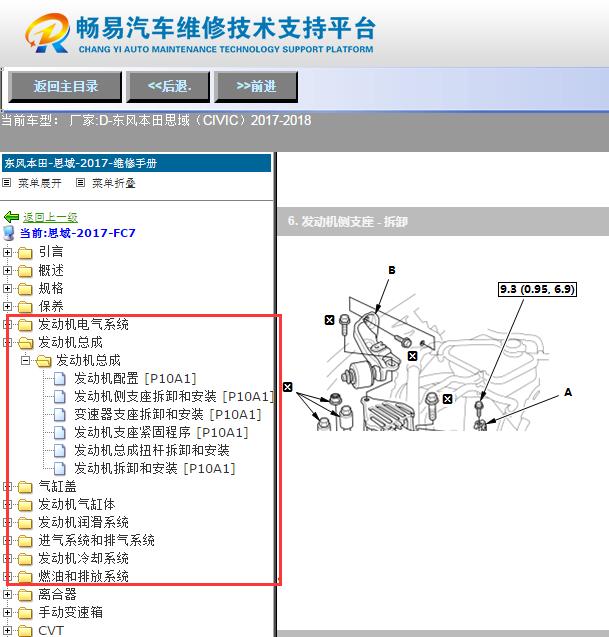The width and height of the screenshot is (609, 637).
Task: Expand the CVT folder node
Action: (7, 630)
